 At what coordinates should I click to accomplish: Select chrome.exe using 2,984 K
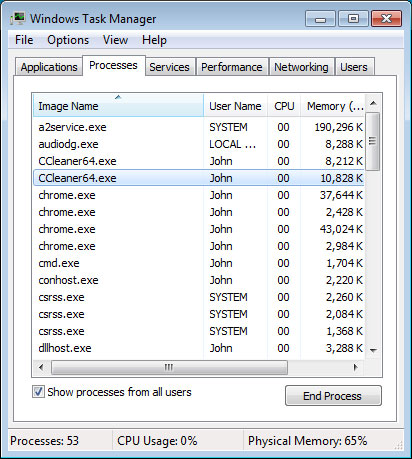pyautogui.click(x=199, y=246)
